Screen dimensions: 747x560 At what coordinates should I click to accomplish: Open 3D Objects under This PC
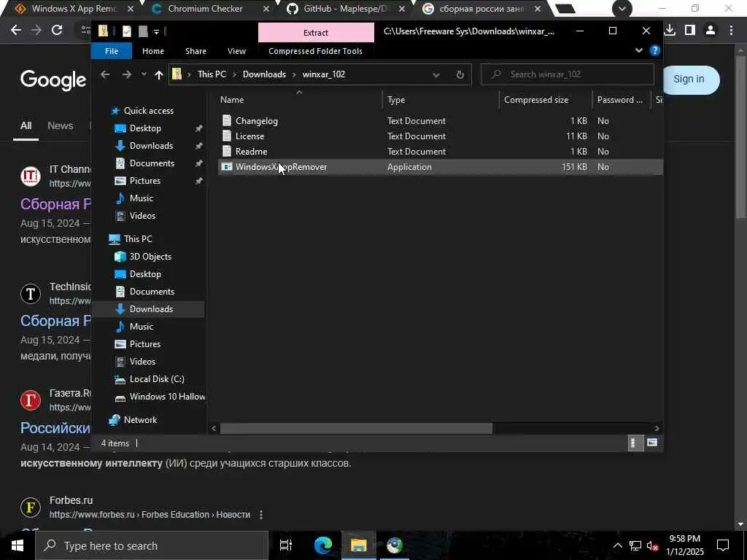pos(150,257)
